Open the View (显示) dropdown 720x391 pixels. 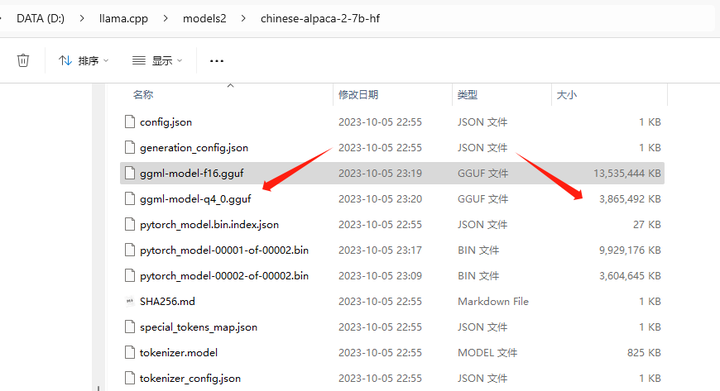(157, 61)
